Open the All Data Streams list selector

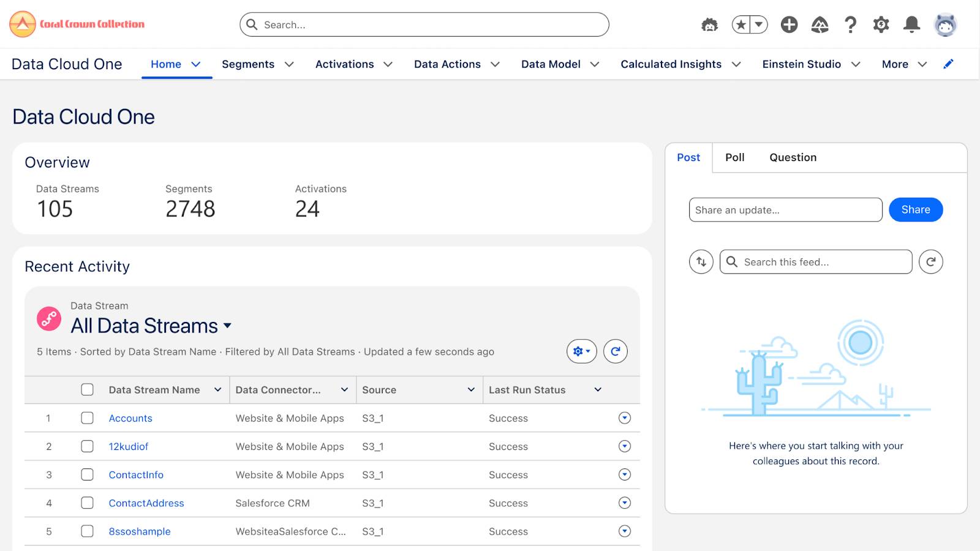pos(227,326)
